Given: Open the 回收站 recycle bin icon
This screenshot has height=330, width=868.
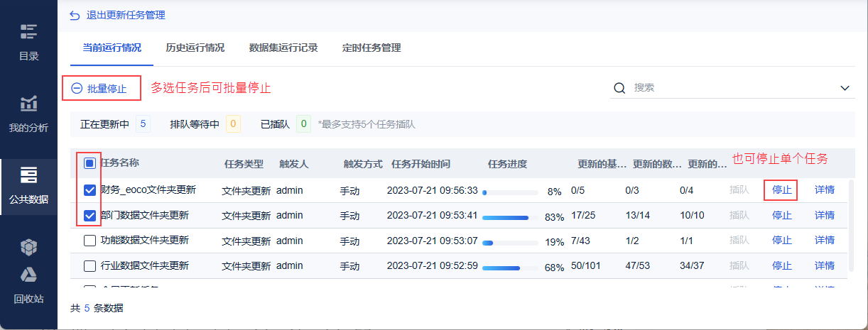Looking at the screenshot, I should click(x=28, y=275).
